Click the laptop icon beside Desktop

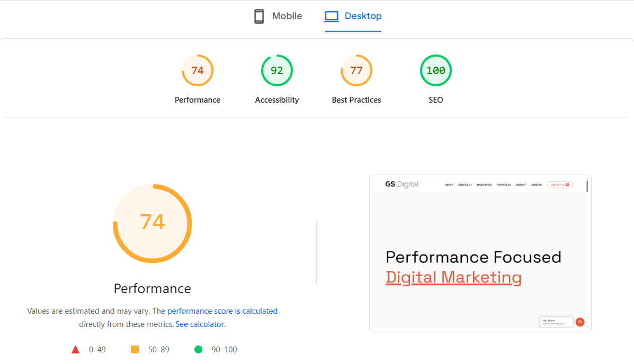click(332, 16)
